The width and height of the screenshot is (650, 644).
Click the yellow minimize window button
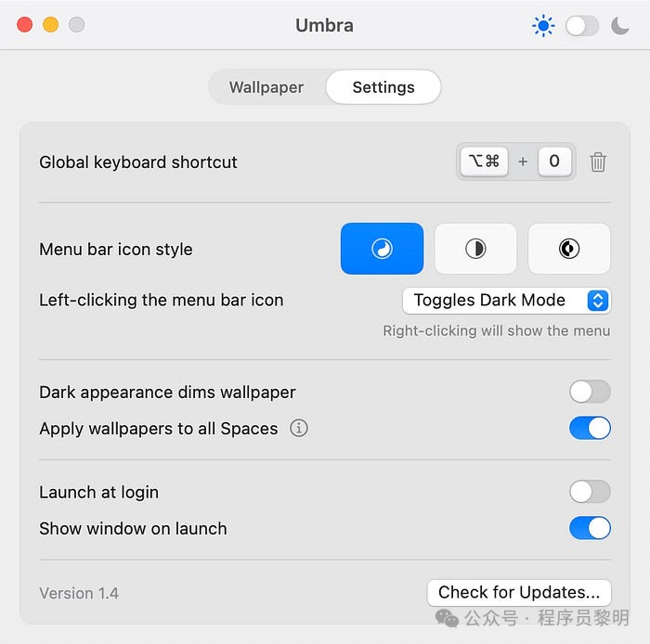click(x=50, y=24)
